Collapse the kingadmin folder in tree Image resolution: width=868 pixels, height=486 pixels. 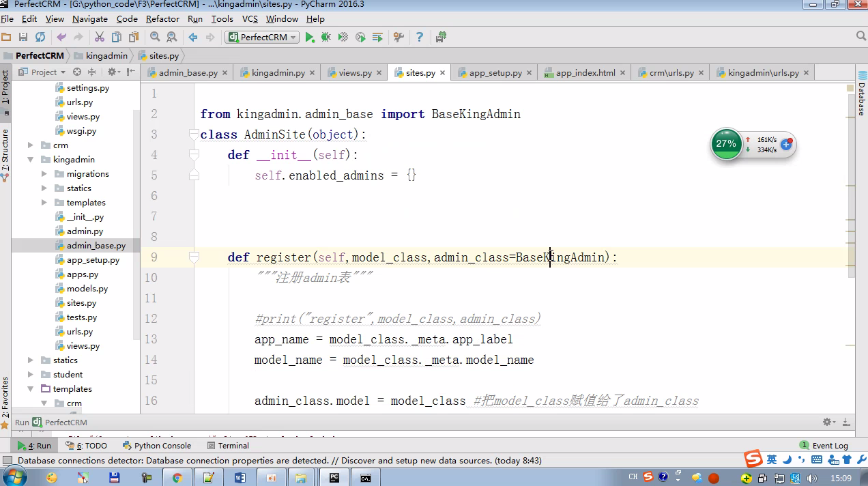coord(31,160)
